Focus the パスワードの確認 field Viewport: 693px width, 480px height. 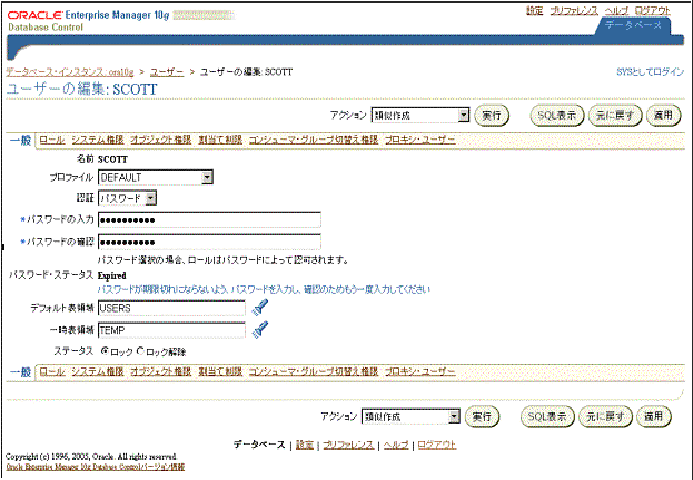209,242
